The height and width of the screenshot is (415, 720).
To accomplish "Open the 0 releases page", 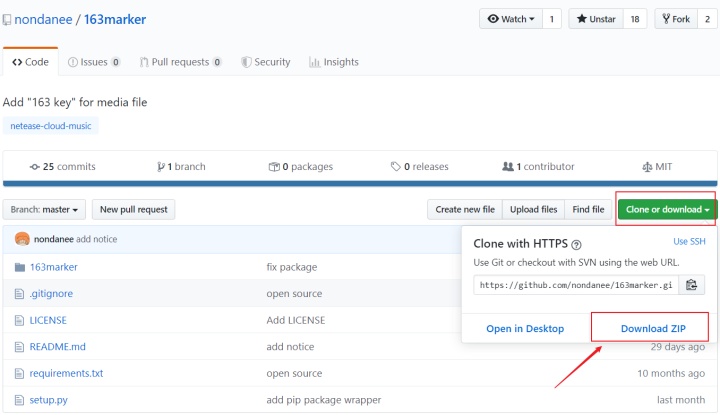I will [419, 167].
